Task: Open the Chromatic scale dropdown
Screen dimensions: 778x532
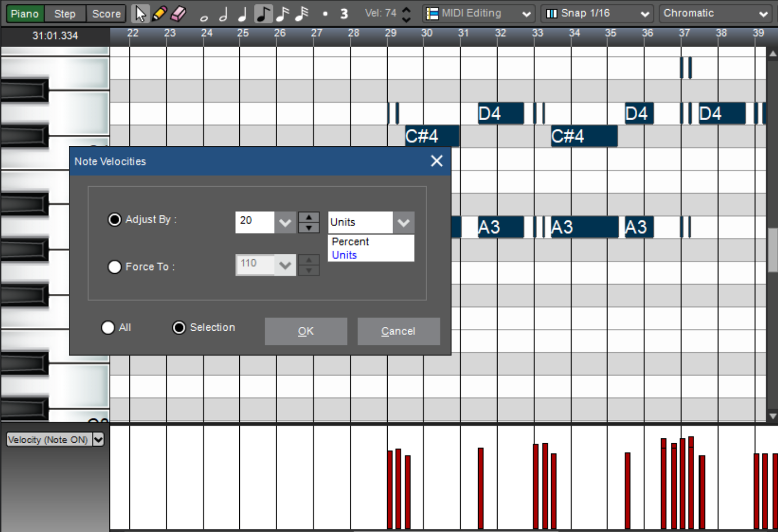Action: point(715,14)
